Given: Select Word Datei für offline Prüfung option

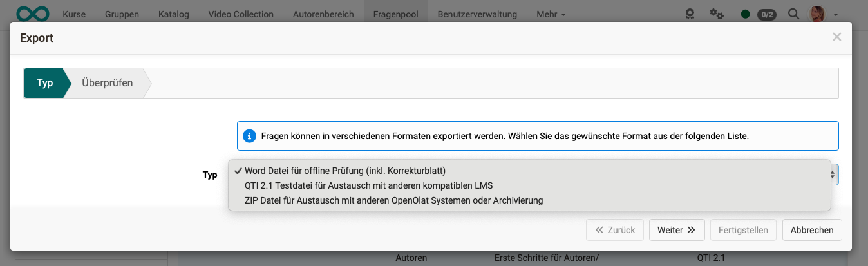Looking at the screenshot, I should (344, 171).
